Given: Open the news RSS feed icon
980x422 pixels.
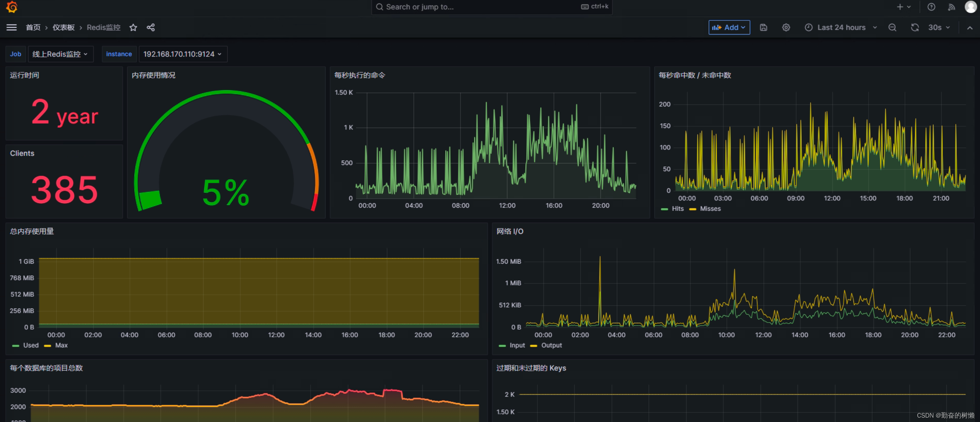Looking at the screenshot, I should point(951,7).
